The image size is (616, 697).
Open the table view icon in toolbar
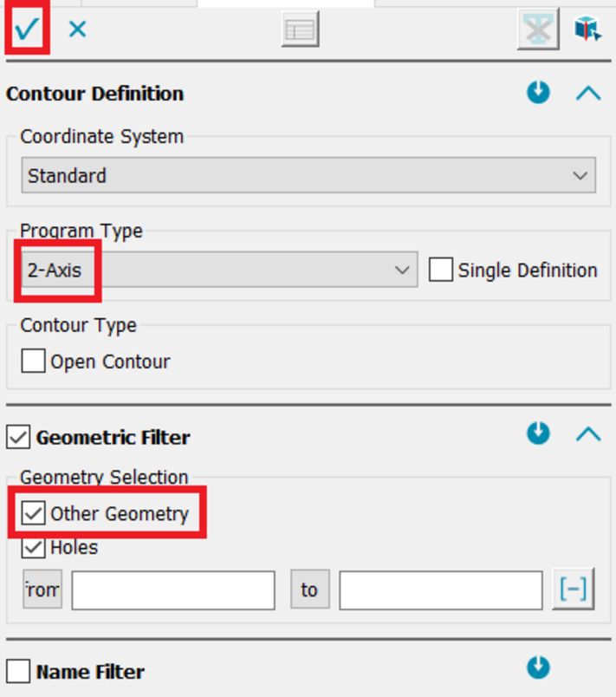tap(301, 30)
